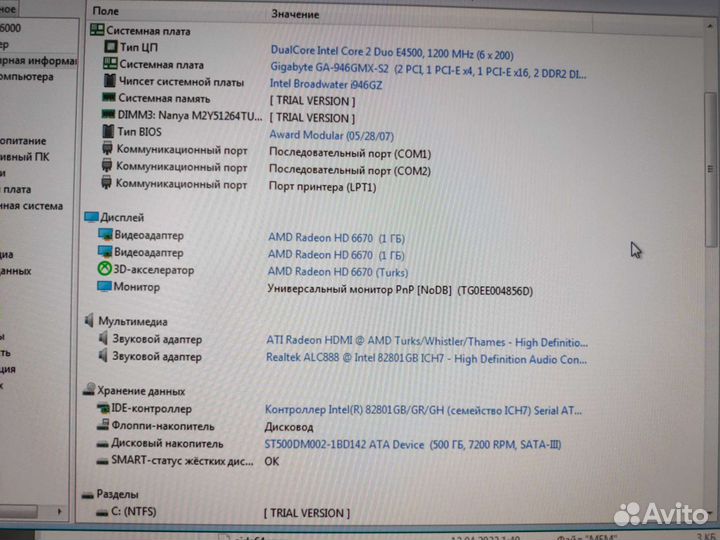Image resolution: width=720 pixels, height=540 pixels.
Task: Click the vertical scrollbar thumb
Action: coord(711,170)
